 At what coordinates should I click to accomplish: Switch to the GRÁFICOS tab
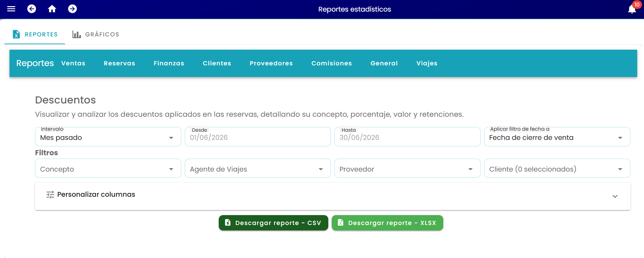[96, 34]
